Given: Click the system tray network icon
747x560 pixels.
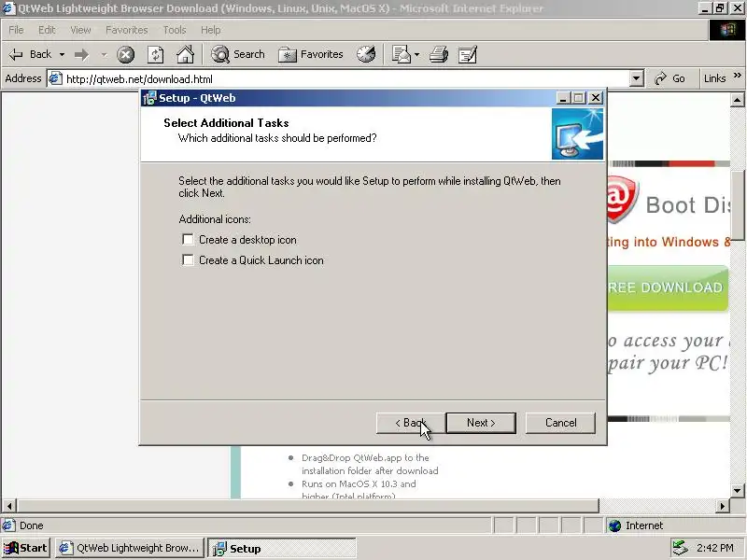Looking at the screenshot, I should (680, 548).
